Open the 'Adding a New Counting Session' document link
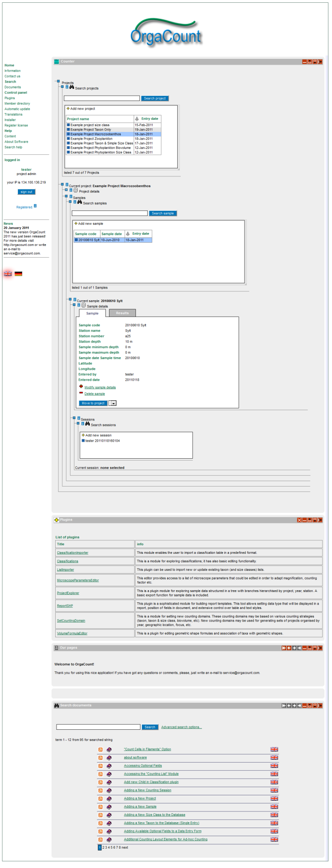The width and height of the screenshot is (332, 868). [x=148, y=790]
